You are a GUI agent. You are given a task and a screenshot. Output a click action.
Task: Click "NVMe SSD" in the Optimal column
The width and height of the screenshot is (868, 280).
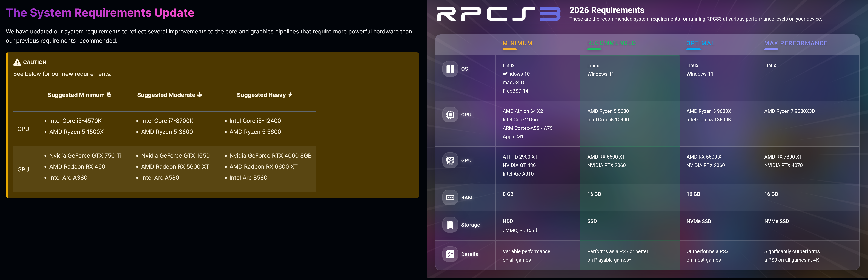pyautogui.click(x=699, y=221)
